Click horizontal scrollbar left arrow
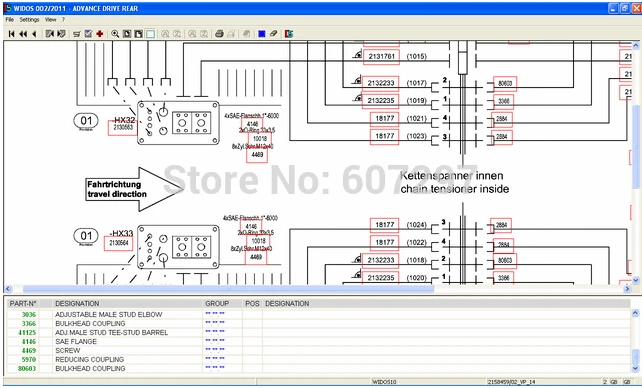642x388 pixels. pyautogui.click(x=8, y=289)
